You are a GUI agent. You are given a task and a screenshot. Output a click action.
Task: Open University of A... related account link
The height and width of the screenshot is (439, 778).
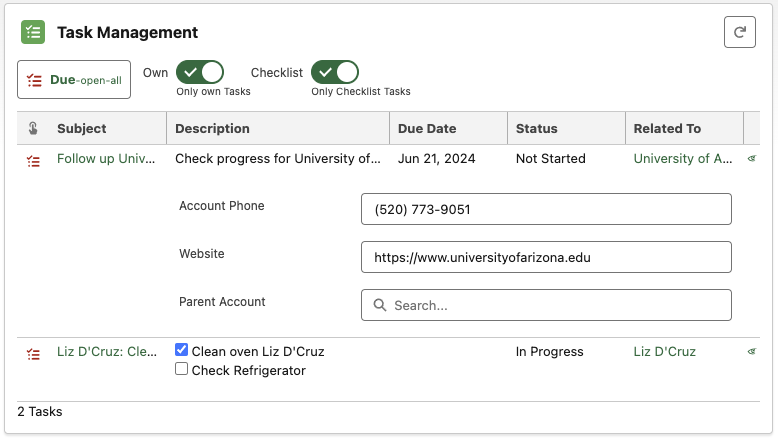tap(685, 158)
